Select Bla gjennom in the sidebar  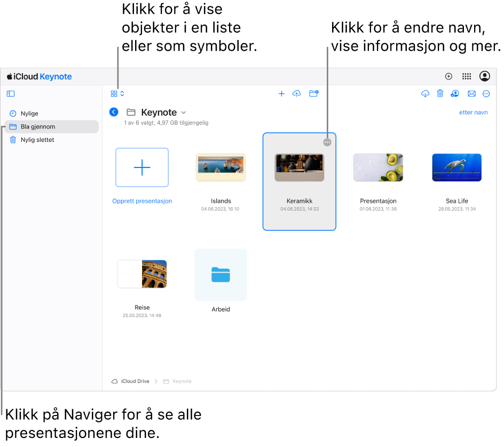pyautogui.click(x=51, y=126)
